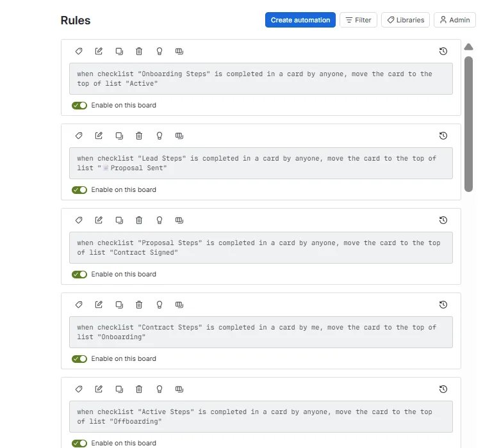Select the Lead Steps rule description text
This screenshot has width=492, height=448.
point(261,163)
